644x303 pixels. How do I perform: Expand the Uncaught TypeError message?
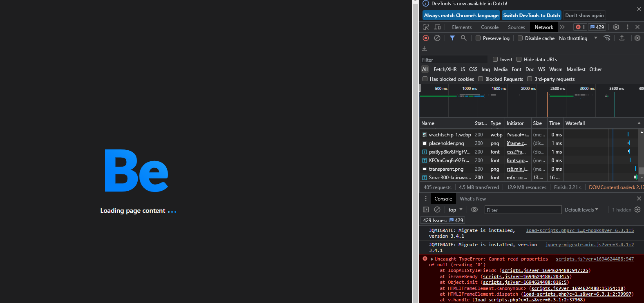pos(432,259)
